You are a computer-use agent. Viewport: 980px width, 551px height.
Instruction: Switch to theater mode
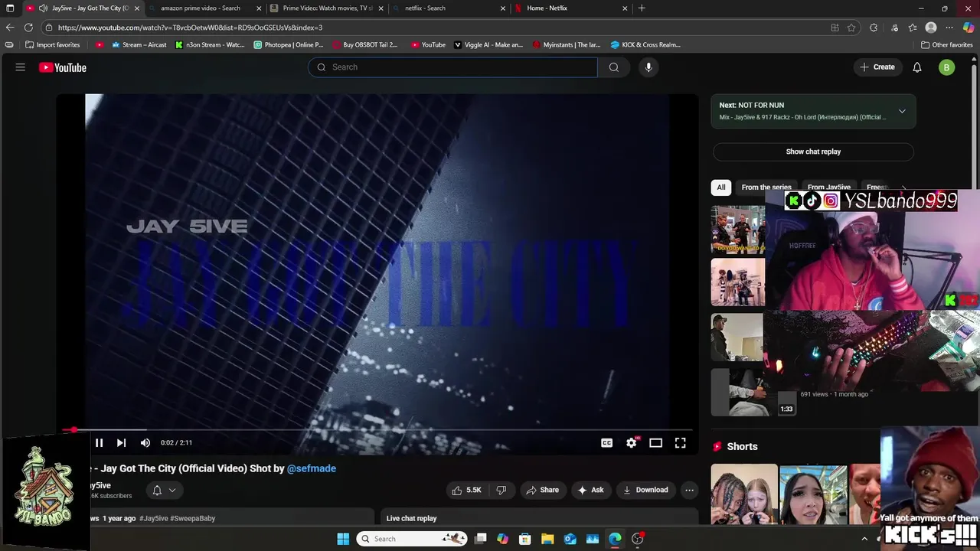click(x=655, y=442)
